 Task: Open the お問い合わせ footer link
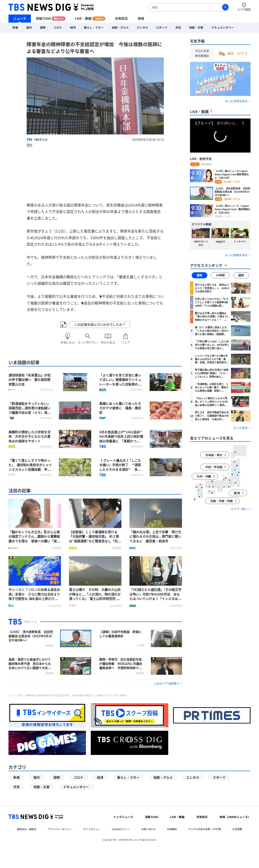pyautogui.click(x=148, y=829)
